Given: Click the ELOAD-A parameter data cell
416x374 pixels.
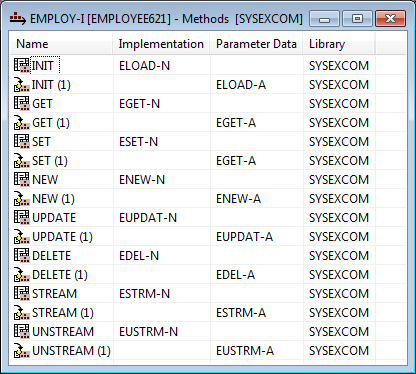Looking at the screenshot, I should coord(241,85).
